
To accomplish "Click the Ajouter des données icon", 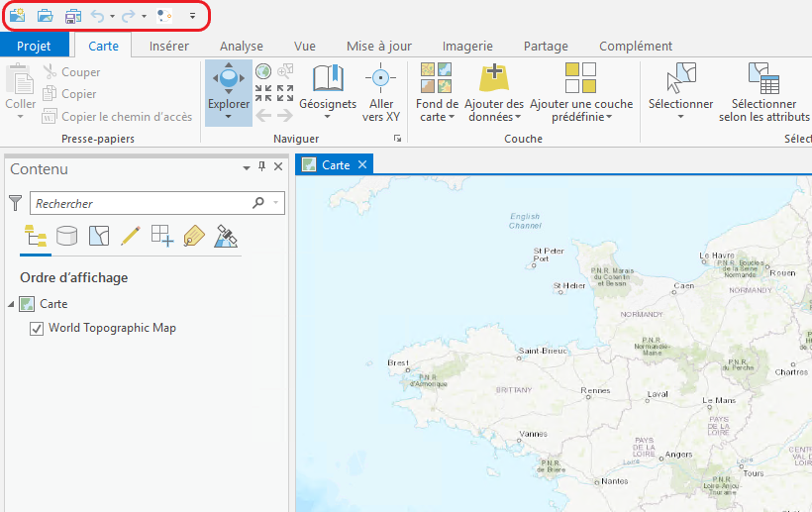I will point(494,78).
